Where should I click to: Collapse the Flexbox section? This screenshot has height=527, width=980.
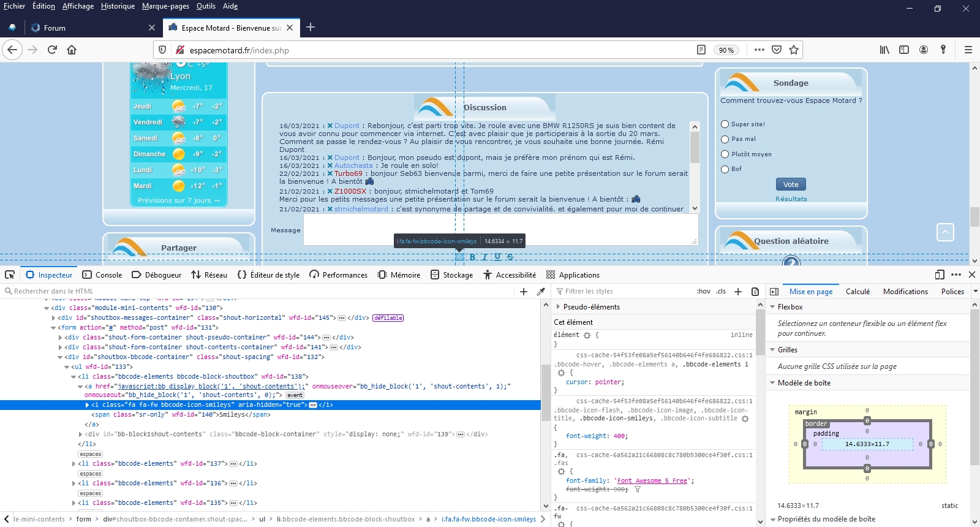coord(772,307)
